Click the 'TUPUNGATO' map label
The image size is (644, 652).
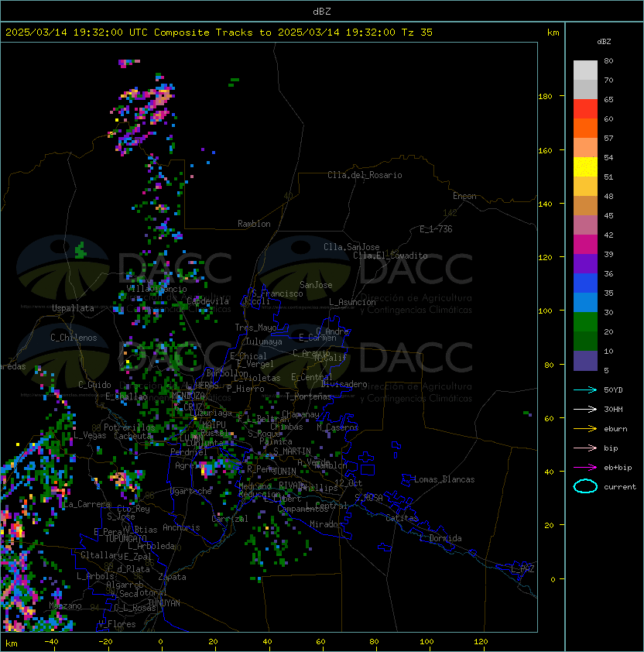click(125, 539)
